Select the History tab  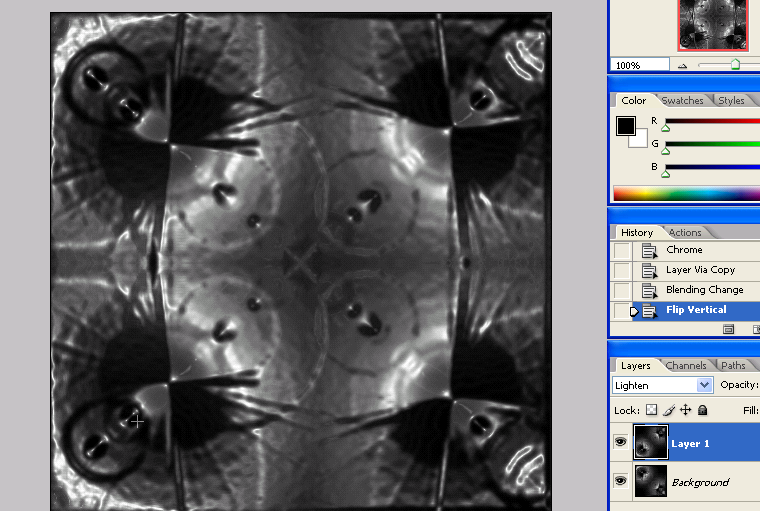(637, 233)
